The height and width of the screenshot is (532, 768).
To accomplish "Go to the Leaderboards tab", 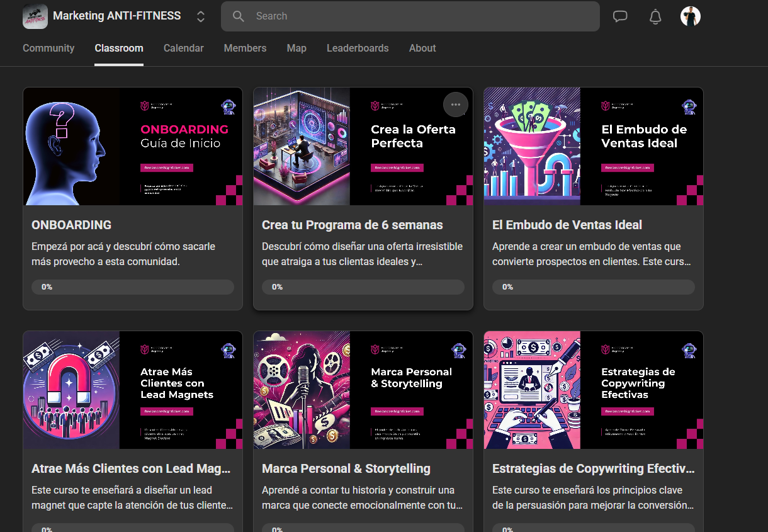I will point(358,48).
